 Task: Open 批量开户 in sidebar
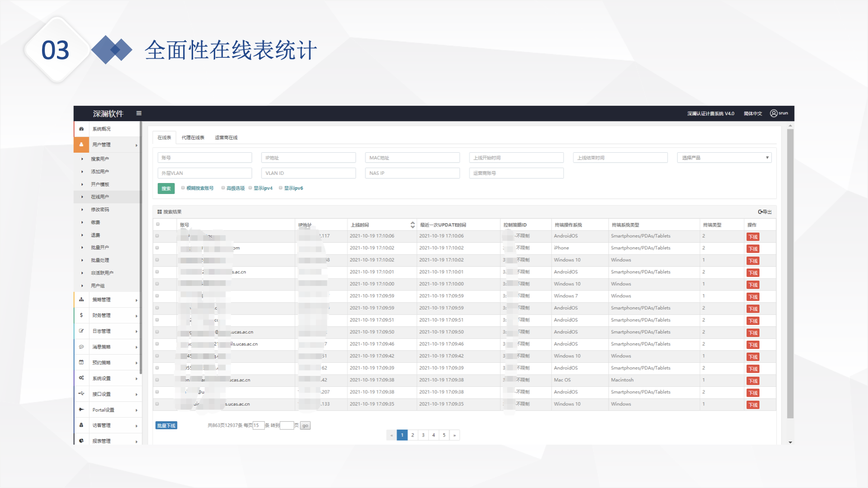coord(100,248)
